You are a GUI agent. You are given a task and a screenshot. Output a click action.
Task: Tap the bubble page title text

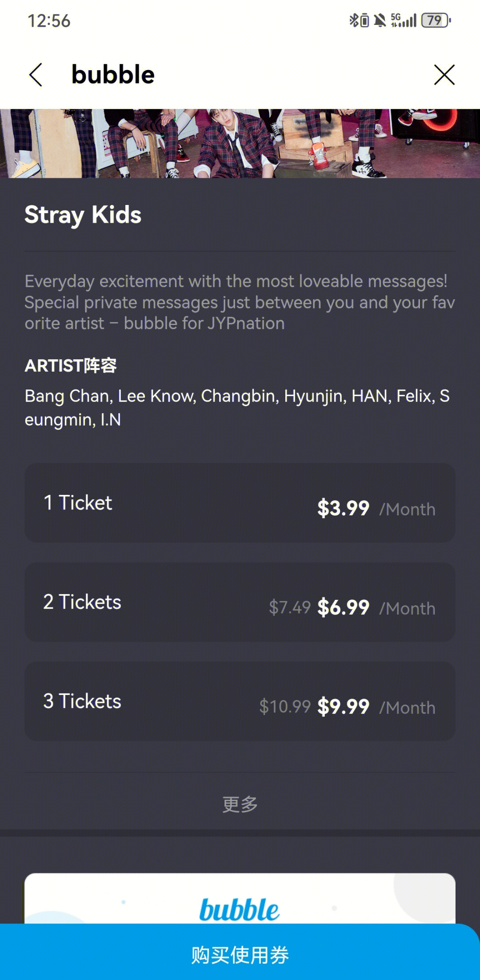point(113,74)
